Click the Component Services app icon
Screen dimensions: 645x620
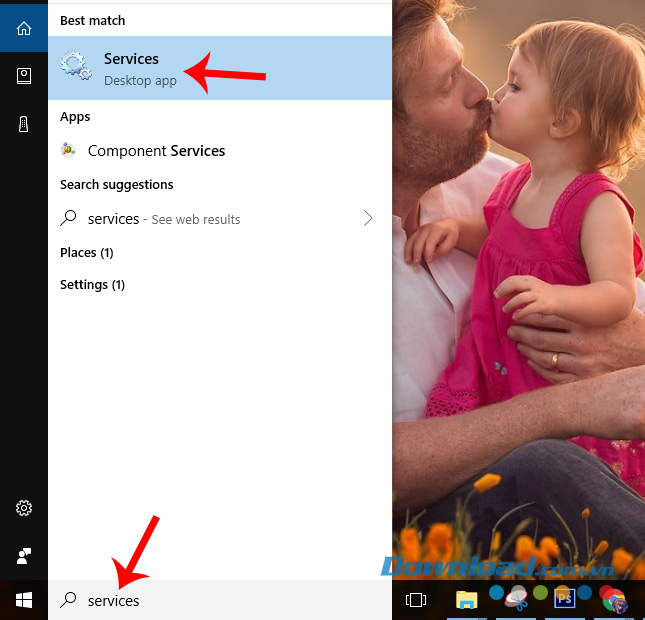(68, 150)
